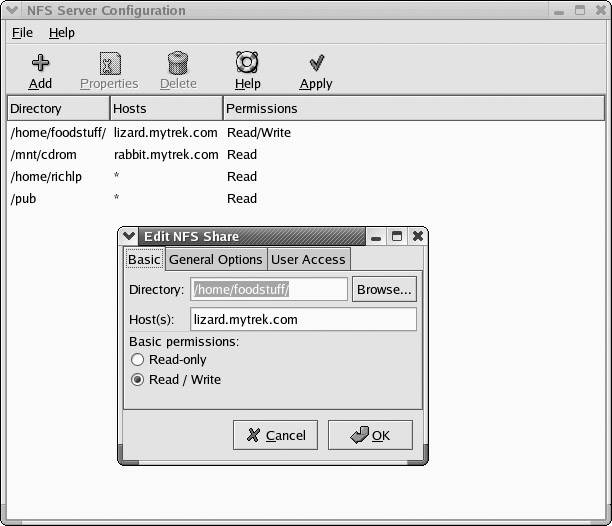
Task: Apply changes with the checkmark icon
Action: tap(316, 63)
